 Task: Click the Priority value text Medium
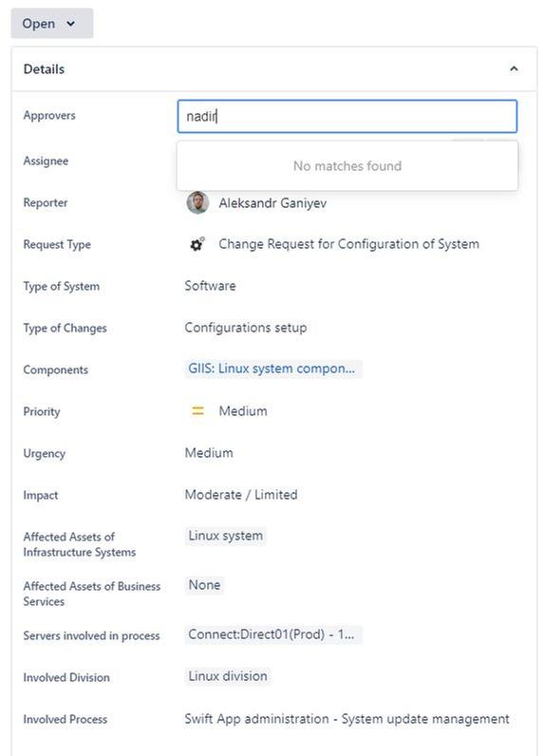point(243,411)
